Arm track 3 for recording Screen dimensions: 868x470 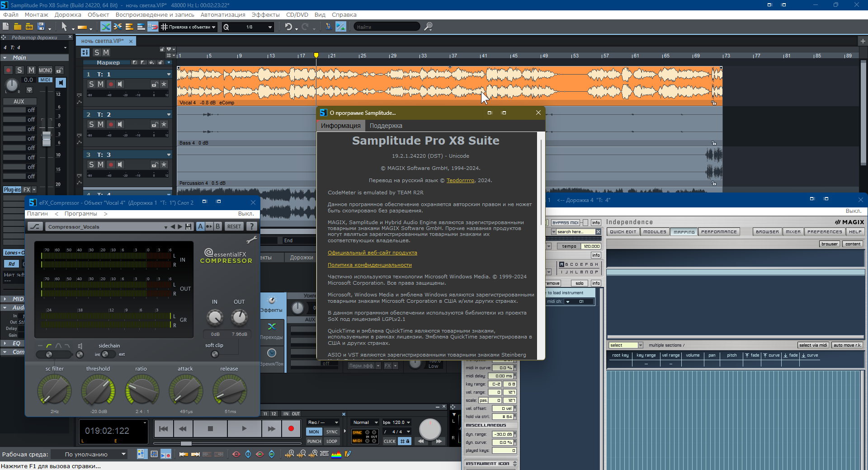(110, 165)
